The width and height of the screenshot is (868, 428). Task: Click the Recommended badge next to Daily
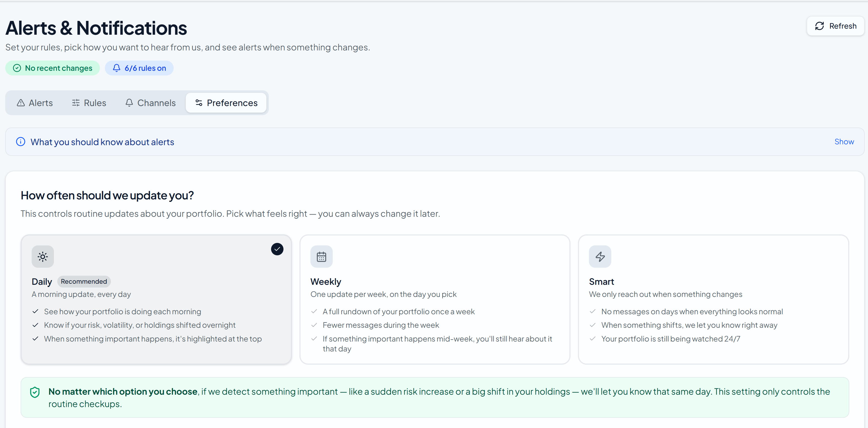(84, 282)
